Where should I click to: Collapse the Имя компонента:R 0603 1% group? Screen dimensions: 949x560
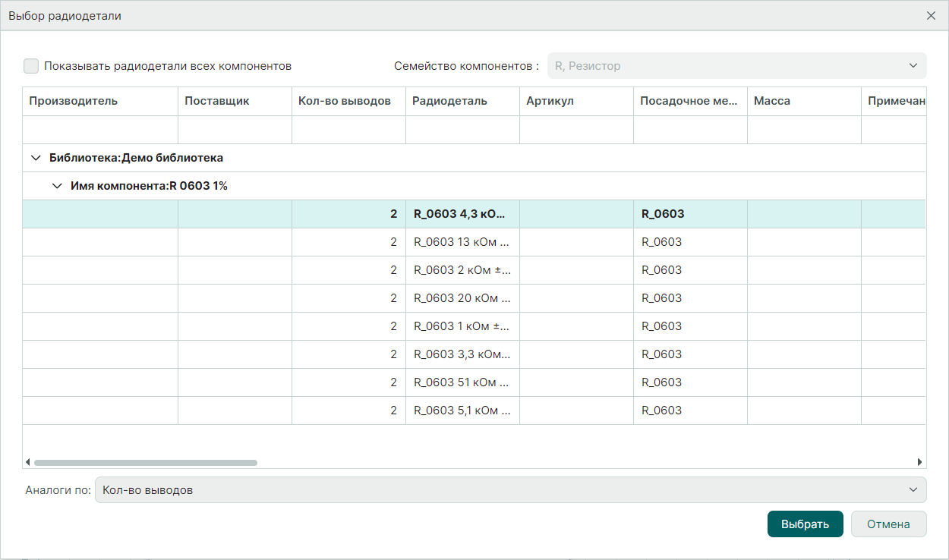click(57, 186)
